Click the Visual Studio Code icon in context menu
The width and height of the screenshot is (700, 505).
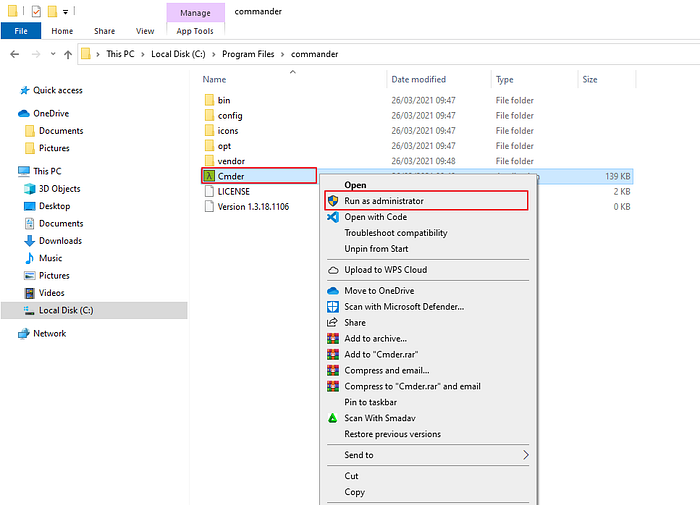[x=333, y=217]
